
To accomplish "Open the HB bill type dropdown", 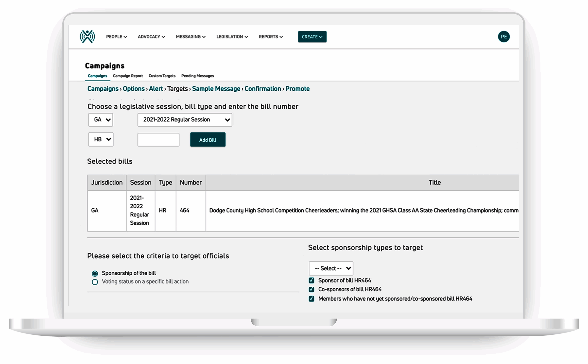I will tap(101, 139).
